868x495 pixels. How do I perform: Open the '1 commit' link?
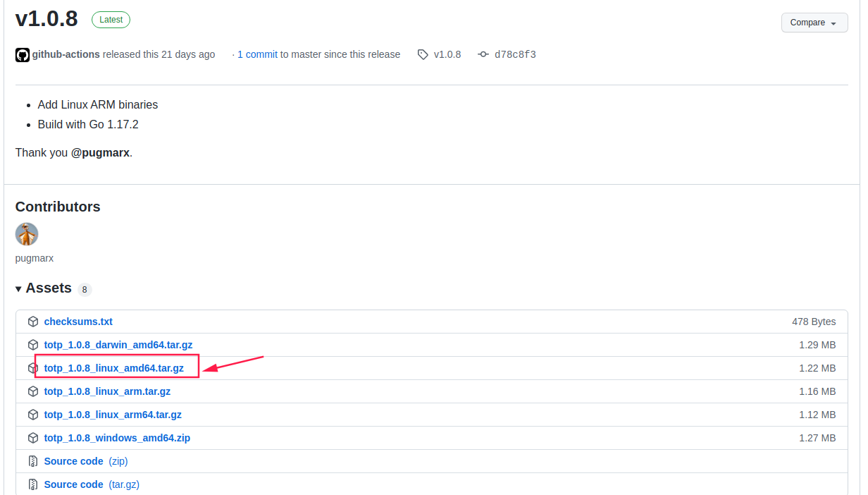pyautogui.click(x=257, y=54)
